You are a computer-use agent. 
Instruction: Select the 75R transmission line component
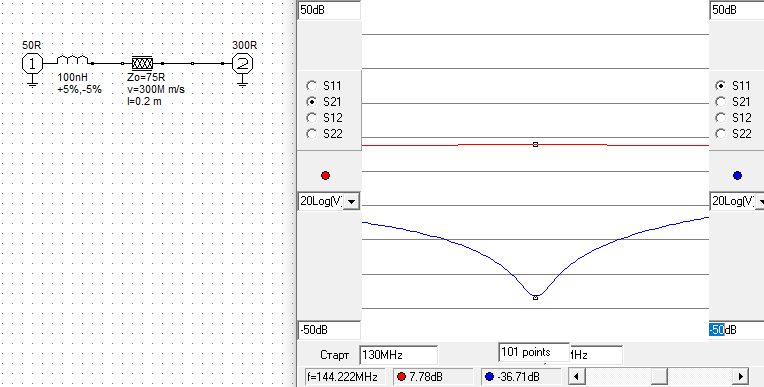click(142, 63)
